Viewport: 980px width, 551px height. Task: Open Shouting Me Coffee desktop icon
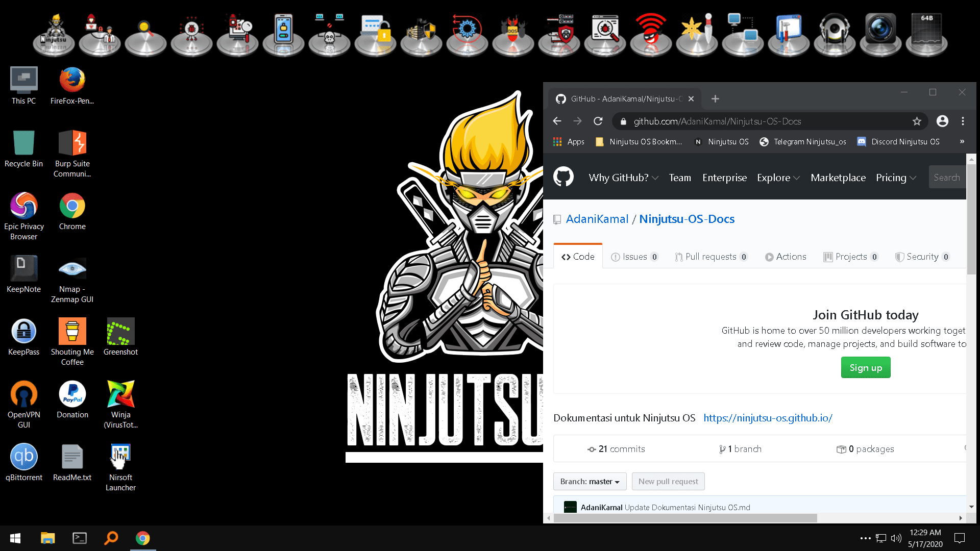tap(72, 342)
